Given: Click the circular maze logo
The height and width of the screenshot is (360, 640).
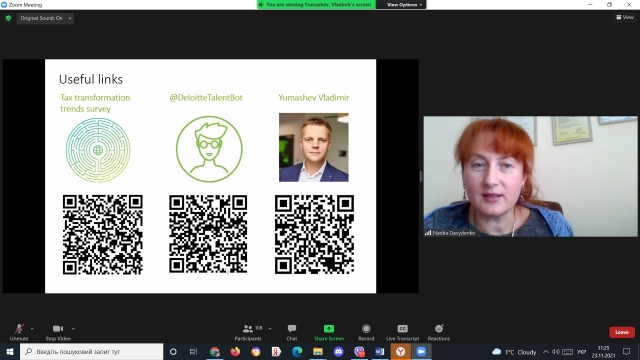Looking at the screenshot, I should 98,150.
